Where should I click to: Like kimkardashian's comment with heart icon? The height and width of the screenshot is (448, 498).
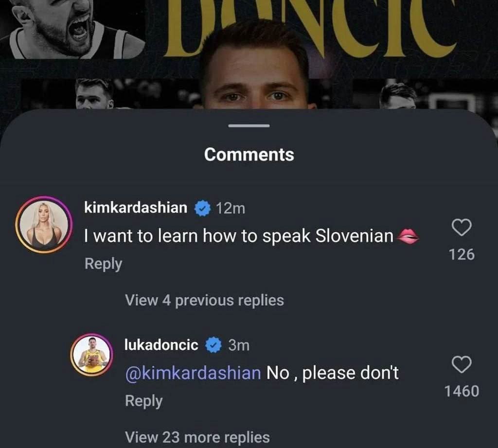(462, 227)
